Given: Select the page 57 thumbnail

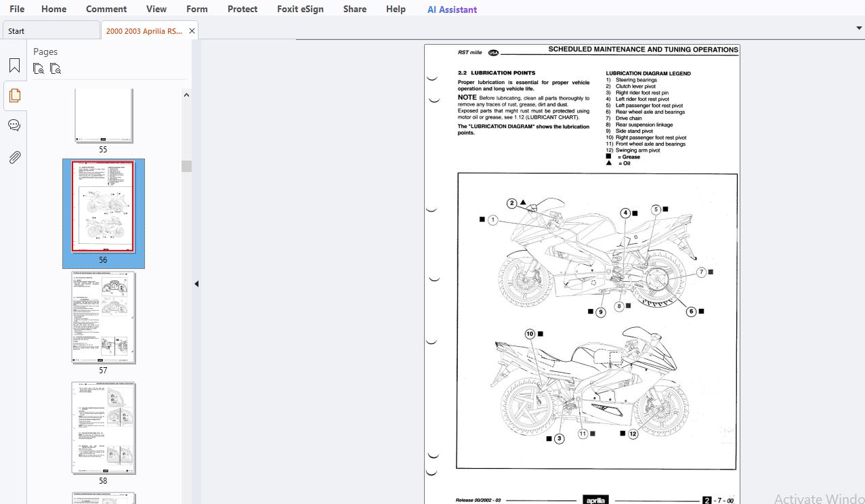Looking at the screenshot, I should click(x=103, y=317).
